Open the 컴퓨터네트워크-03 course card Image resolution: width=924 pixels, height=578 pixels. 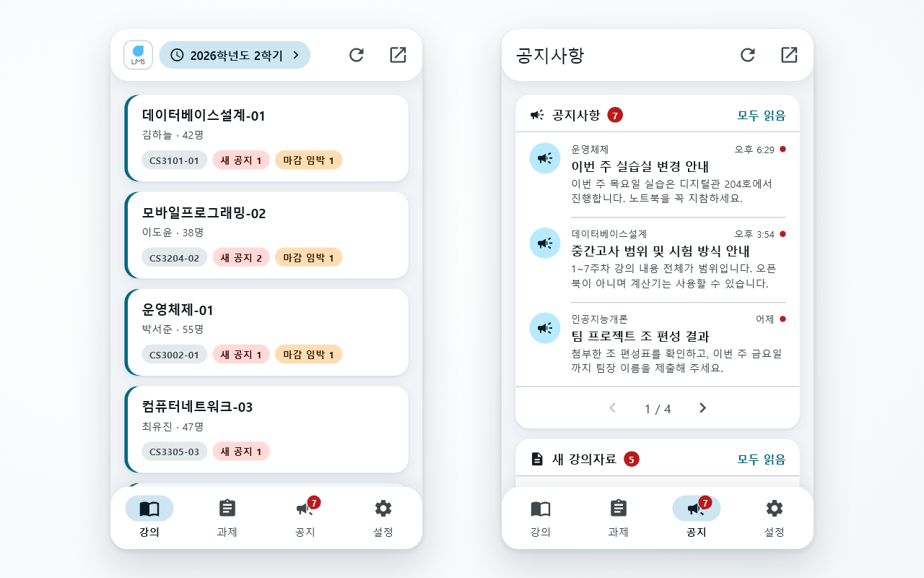pyautogui.click(x=266, y=430)
